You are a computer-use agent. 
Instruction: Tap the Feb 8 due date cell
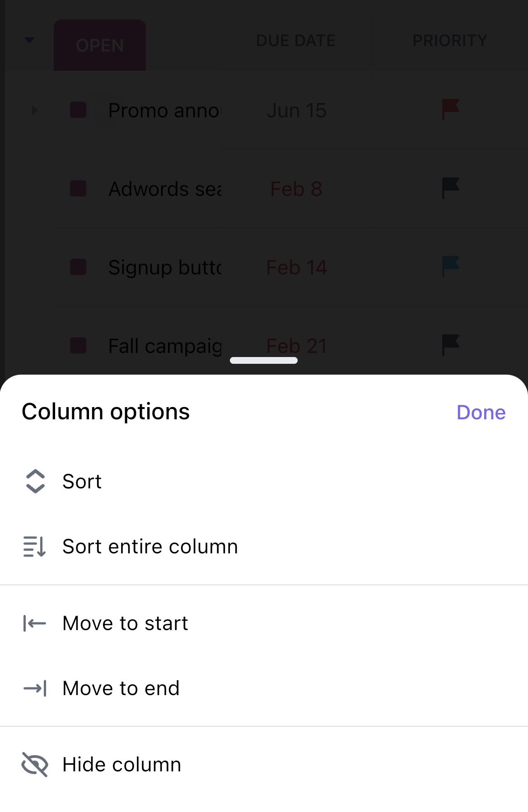coord(296,189)
